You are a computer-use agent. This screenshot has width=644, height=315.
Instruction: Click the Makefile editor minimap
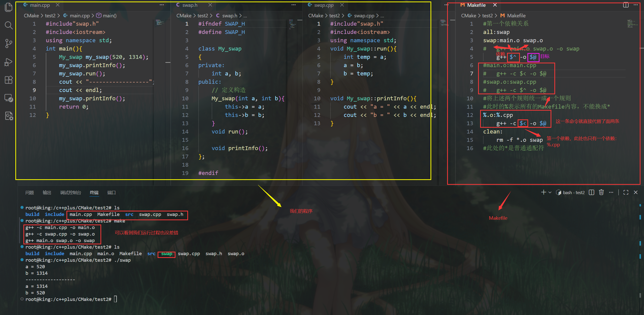point(632,24)
